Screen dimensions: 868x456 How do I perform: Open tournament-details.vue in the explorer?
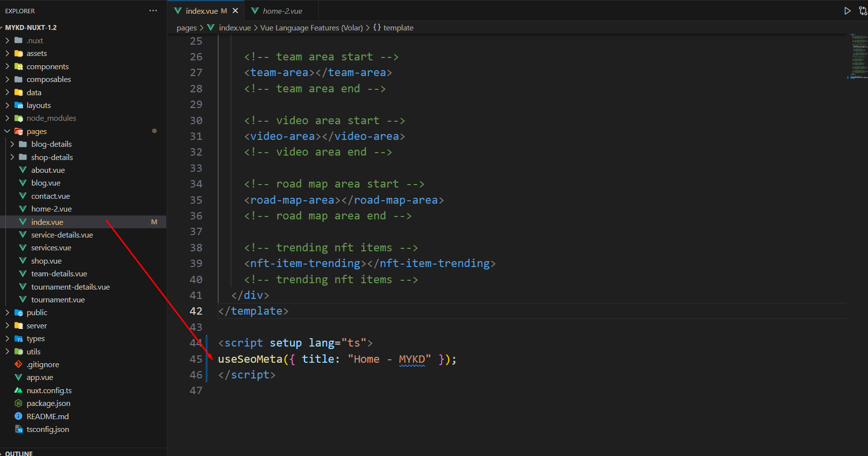tap(70, 287)
